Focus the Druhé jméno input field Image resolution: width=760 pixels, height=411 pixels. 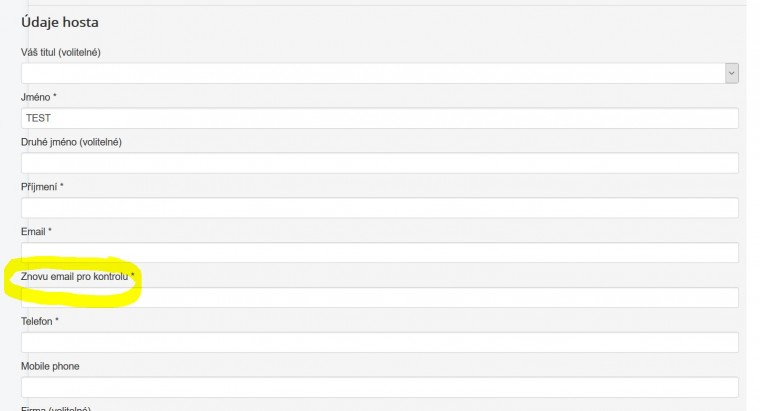(380, 163)
